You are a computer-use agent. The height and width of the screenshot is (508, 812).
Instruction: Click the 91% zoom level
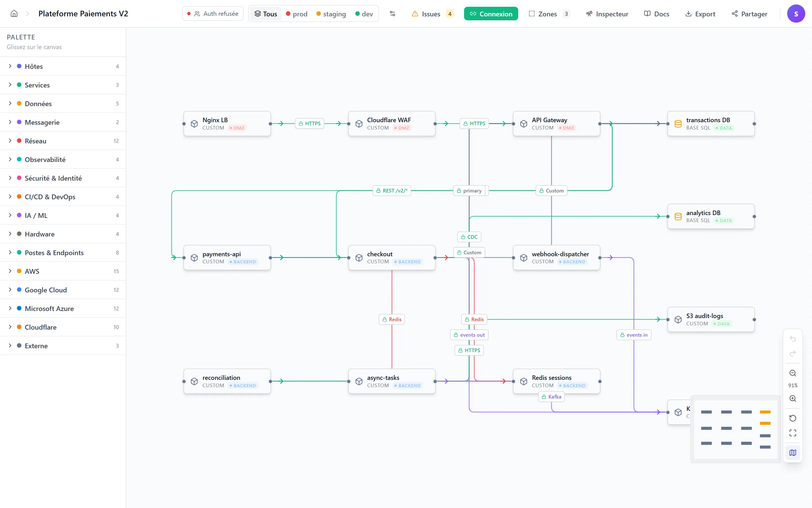pos(793,385)
